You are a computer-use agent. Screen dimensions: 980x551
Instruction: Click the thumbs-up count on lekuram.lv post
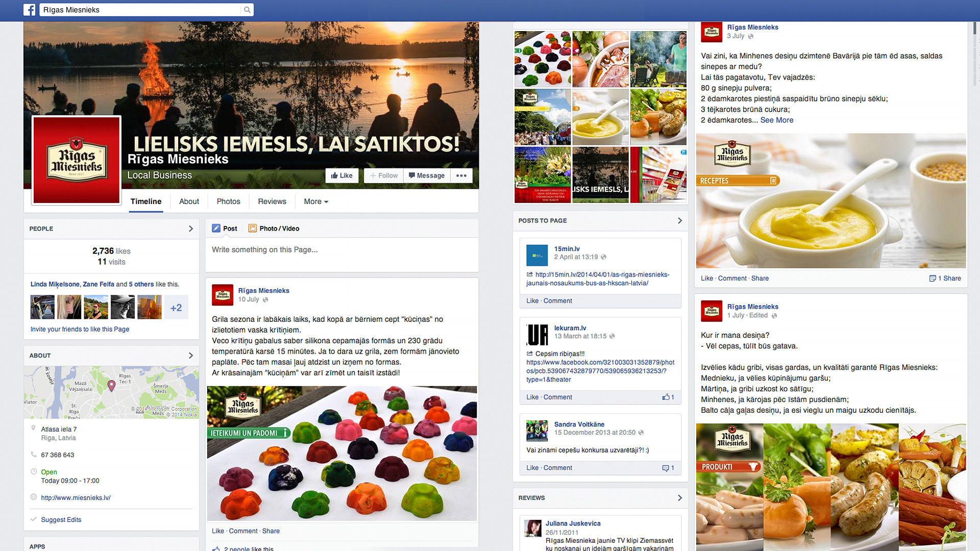tap(668, 397)
